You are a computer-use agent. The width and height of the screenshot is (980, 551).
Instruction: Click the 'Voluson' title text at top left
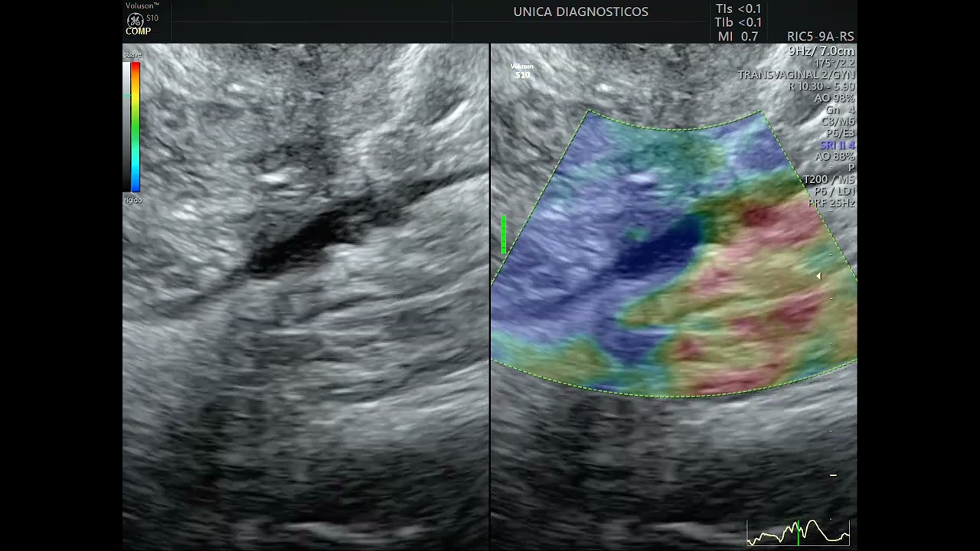click(x=142, y=6)
